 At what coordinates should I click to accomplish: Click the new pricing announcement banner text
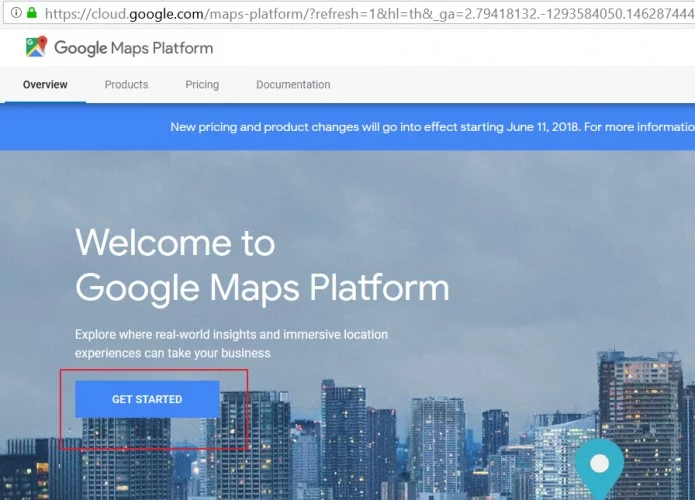pos(375,127)
